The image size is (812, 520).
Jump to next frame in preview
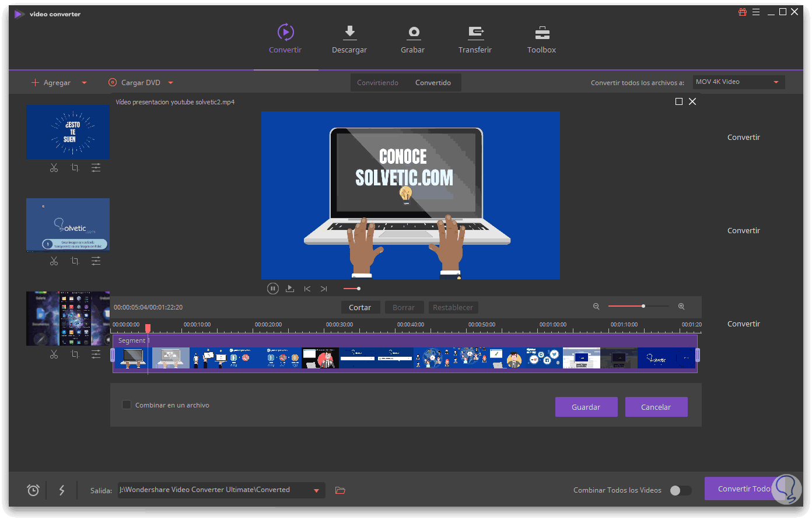click(x=324, y=289)
